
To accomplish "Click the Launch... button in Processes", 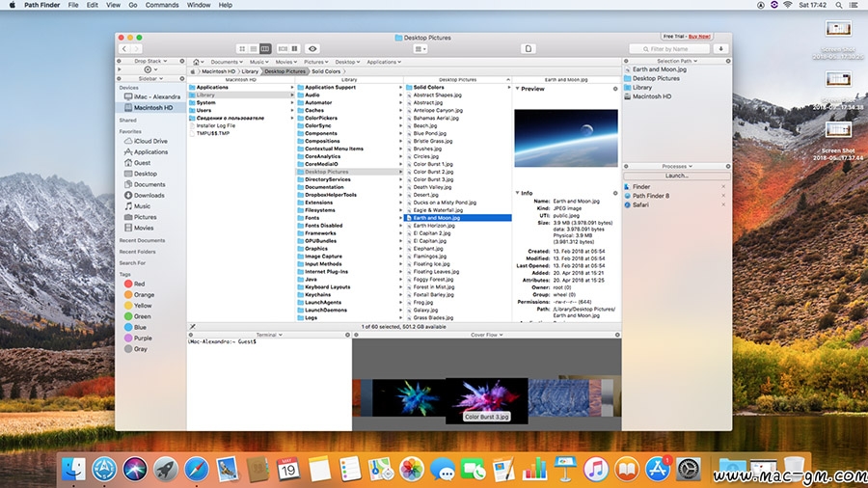I will [x=676, y=176].
